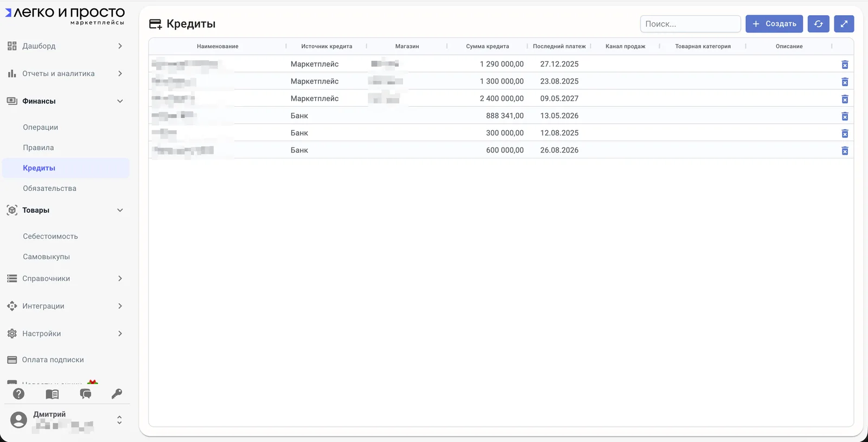Open the help question mark icon
This screenshot has width=868, height=442.
[19, 394]
